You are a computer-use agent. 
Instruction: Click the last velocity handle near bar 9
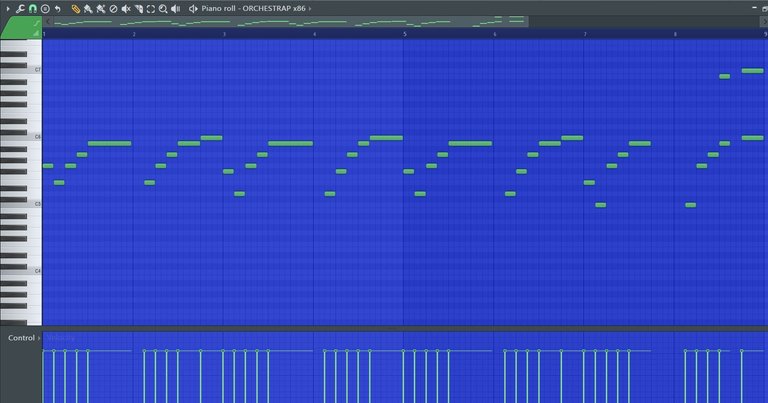pyautogui.click(x=742, y=351)
